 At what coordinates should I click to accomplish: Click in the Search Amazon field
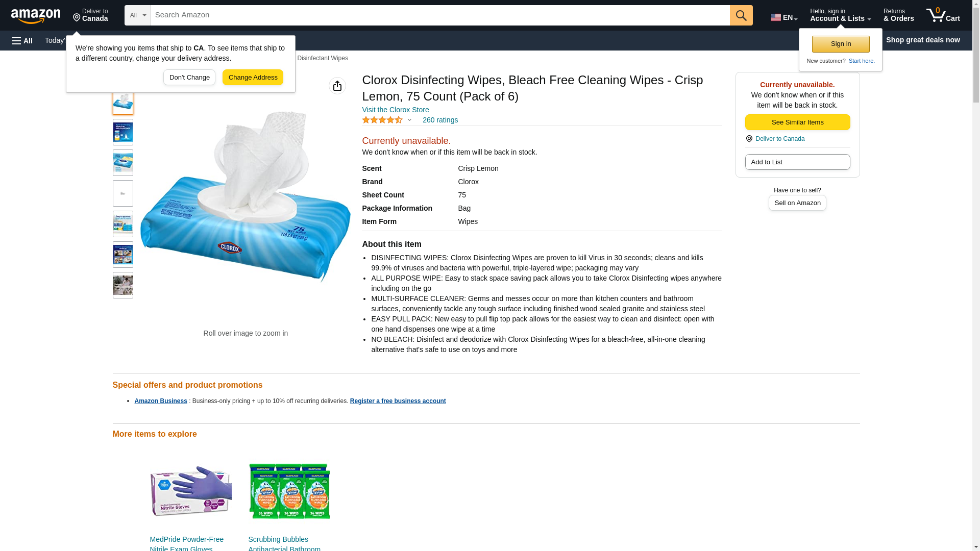[x=440, y=15]
